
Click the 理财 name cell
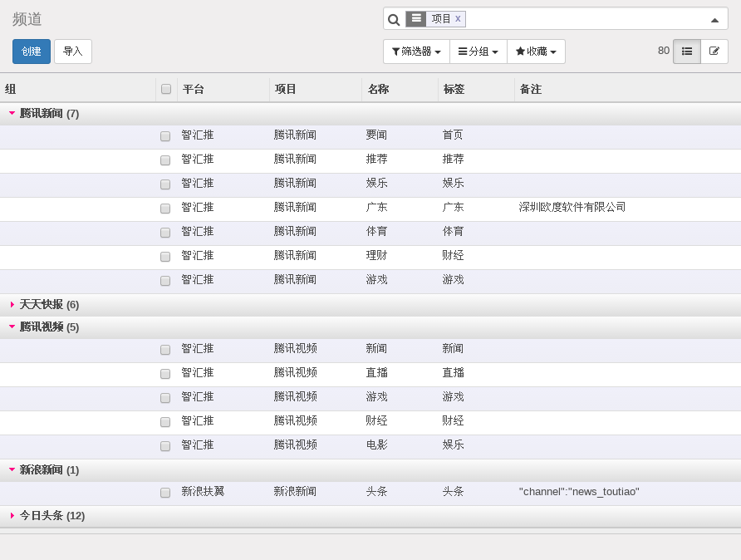pos(376,255)
